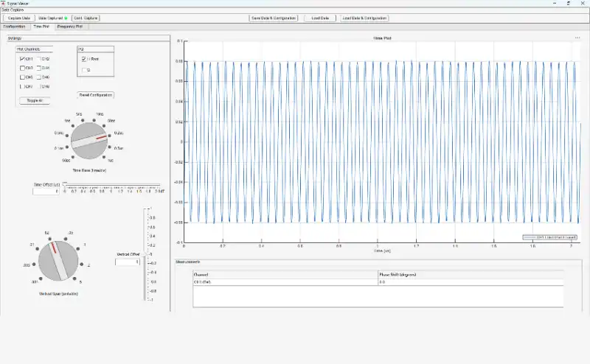Click the Channel column header in Measurements
The height and width of the screenshot is (364, 590).
(x=285, y=275)
